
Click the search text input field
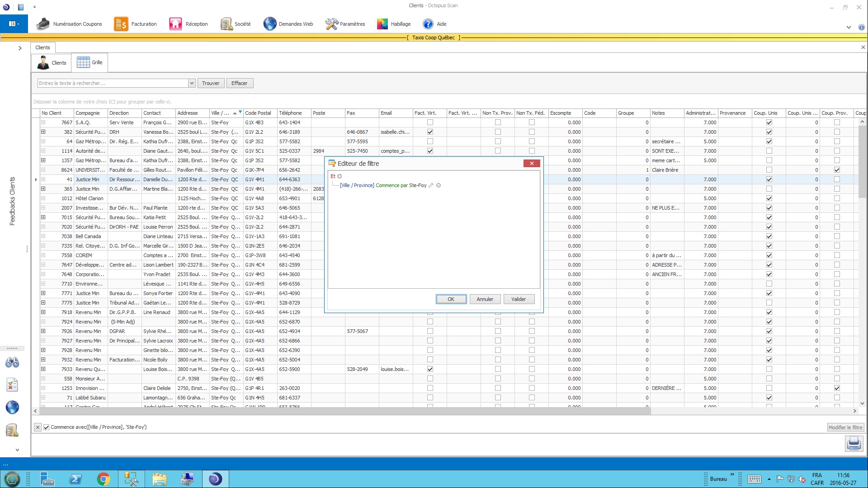(113, 83)
